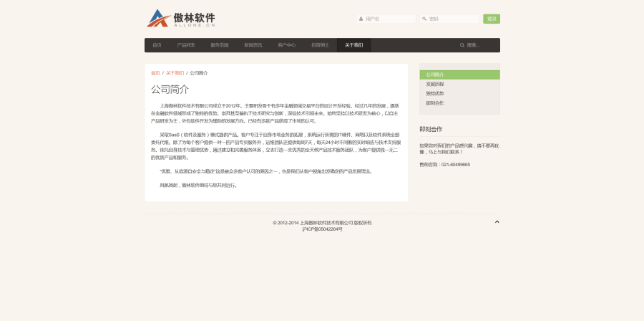Select 公司简介 in the sidebar menu
Viewport: 644px width, 321px height.
click(459, 75)
